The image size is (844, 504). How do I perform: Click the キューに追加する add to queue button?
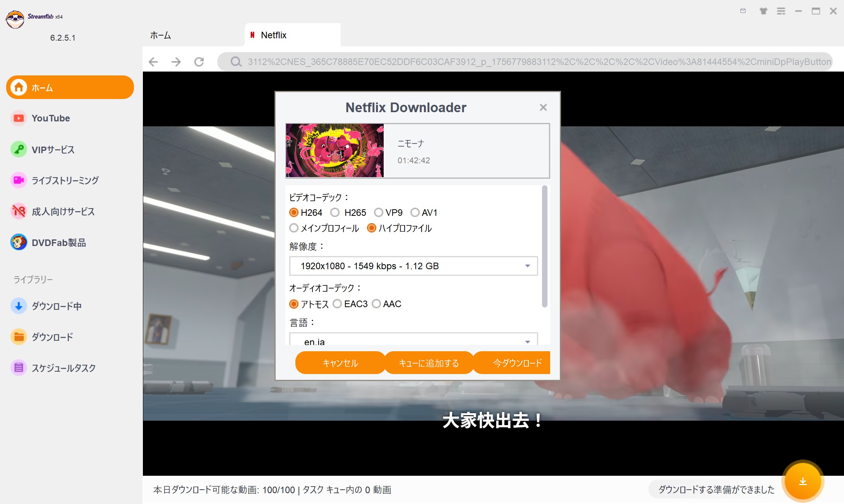(x=429, y=363)
